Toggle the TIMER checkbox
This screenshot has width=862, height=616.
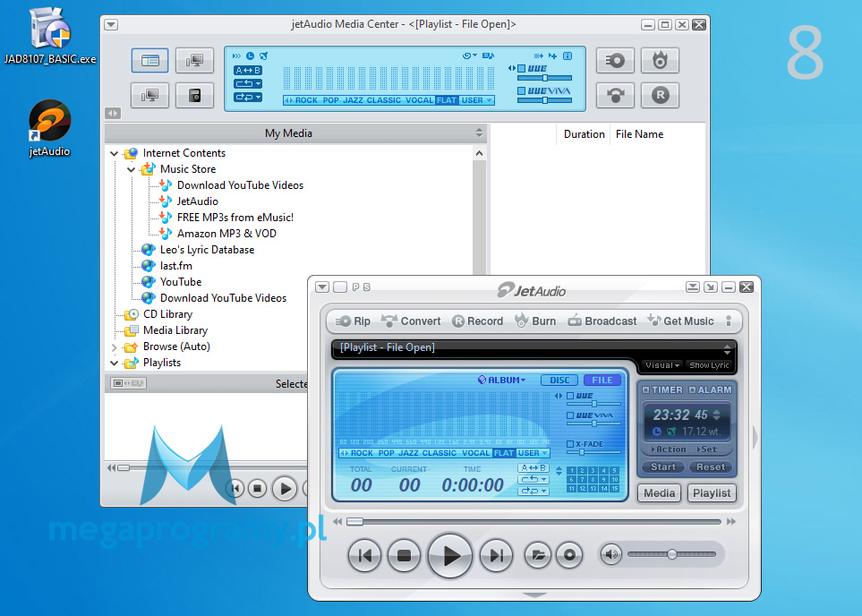(x=646, y=390)
